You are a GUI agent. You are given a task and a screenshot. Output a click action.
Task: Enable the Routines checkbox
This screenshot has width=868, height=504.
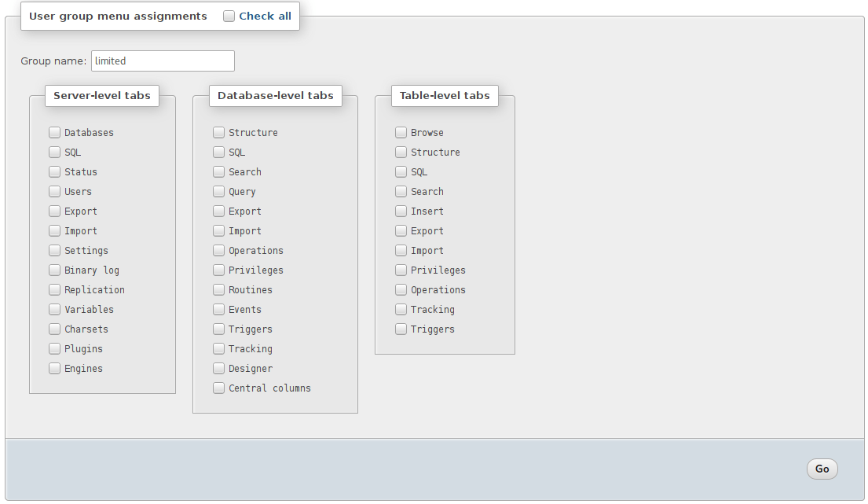(x=218, y=289)
